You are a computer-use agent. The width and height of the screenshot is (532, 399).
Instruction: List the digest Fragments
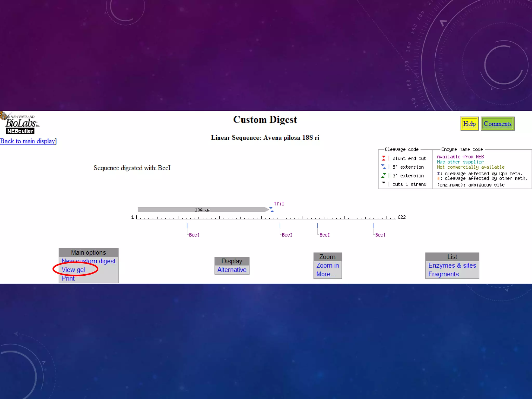tap(443, 274)
